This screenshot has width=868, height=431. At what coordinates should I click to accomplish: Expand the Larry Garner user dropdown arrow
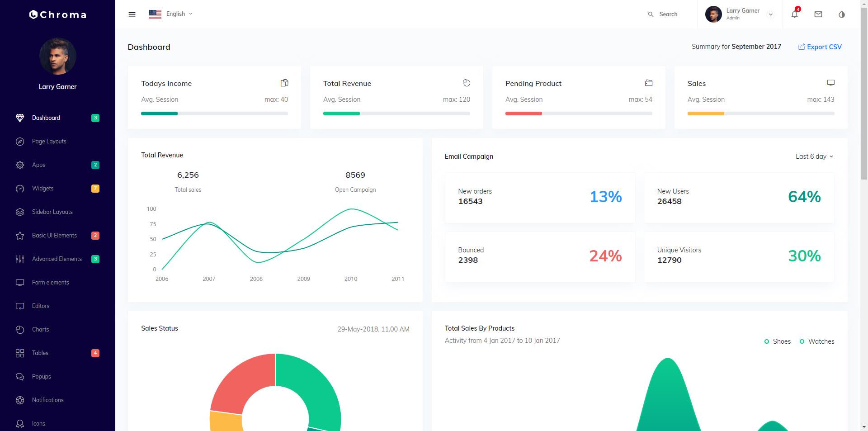coord(771,14)
